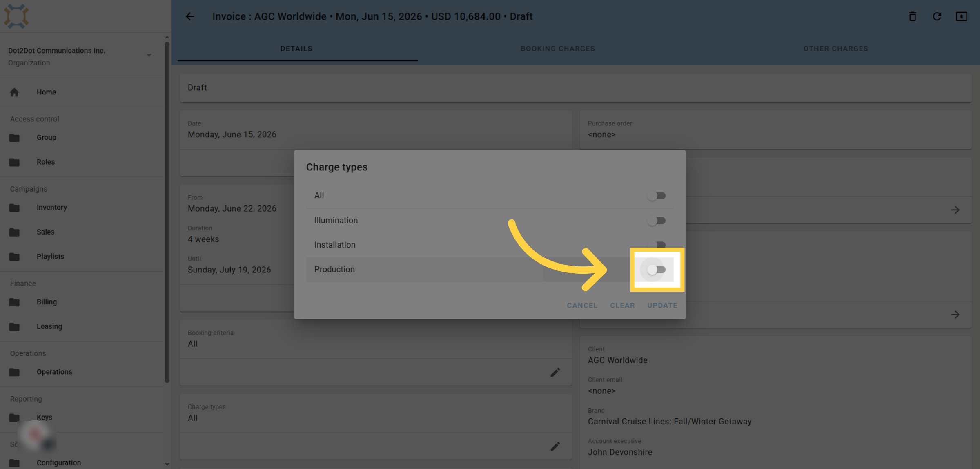Click the export icon in the header

pos(962,16)
